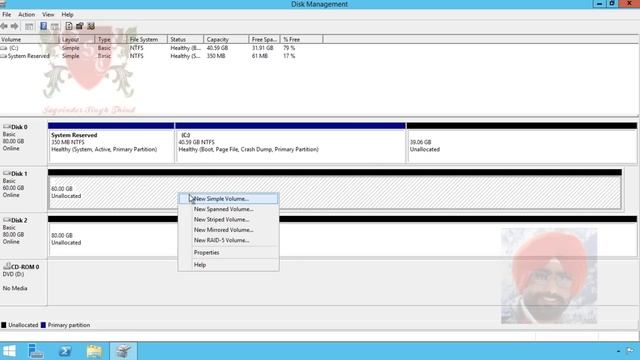Screen dimensions: 640x360
Task: Sort by the Free Space column header
Action: [x=264, y=40]
